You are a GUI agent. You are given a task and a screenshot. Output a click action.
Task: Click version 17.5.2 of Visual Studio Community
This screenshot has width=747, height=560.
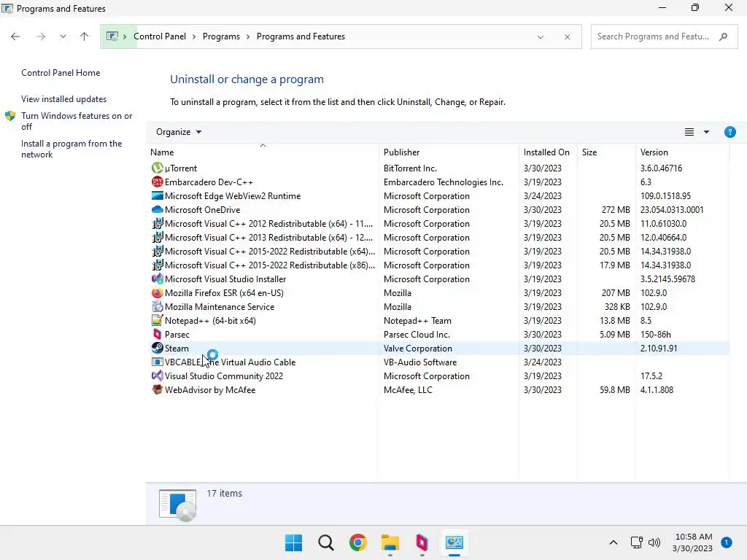pyautogui.click(x=651, y=376)
